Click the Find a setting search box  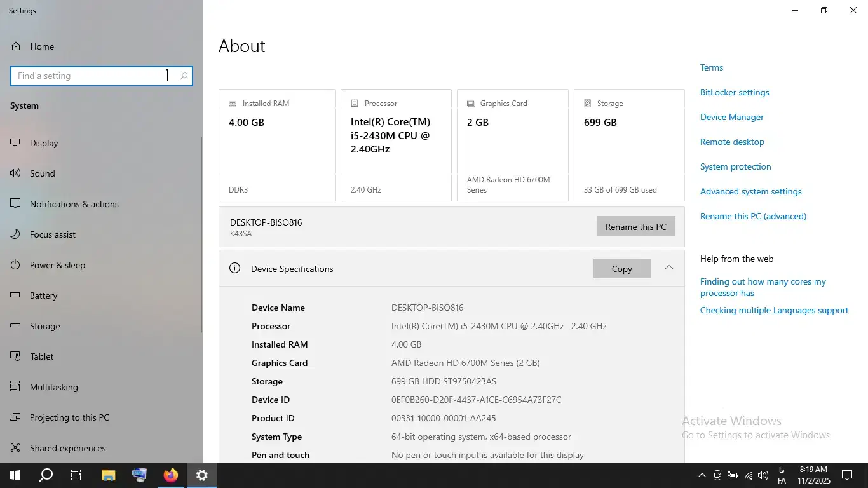[89, 76]
